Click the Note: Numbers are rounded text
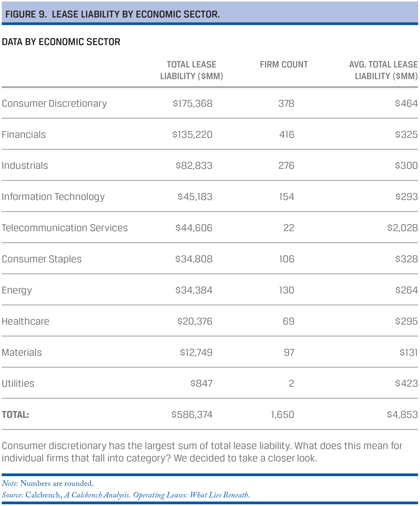 pyautogui.click(x=48, y=483)
